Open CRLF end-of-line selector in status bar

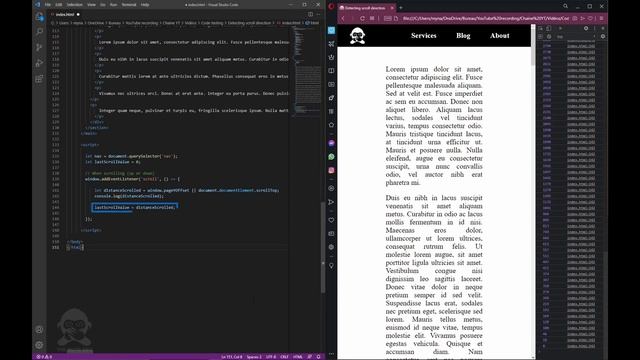pos(284,357)
